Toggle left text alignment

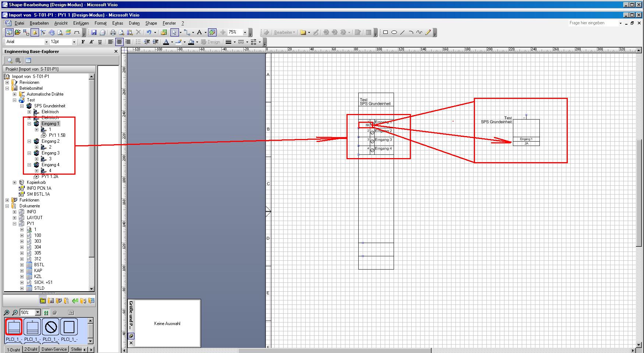(110, 42)
